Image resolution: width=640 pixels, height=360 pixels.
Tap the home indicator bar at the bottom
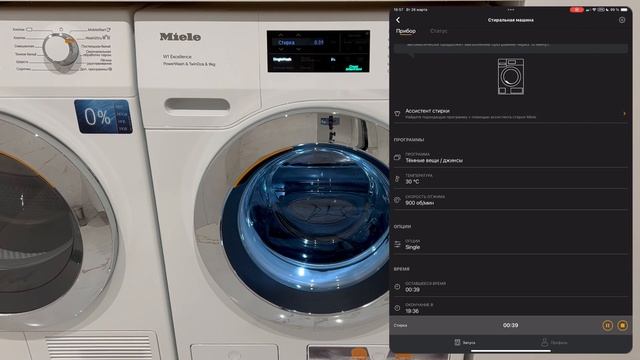pos(511,351)
